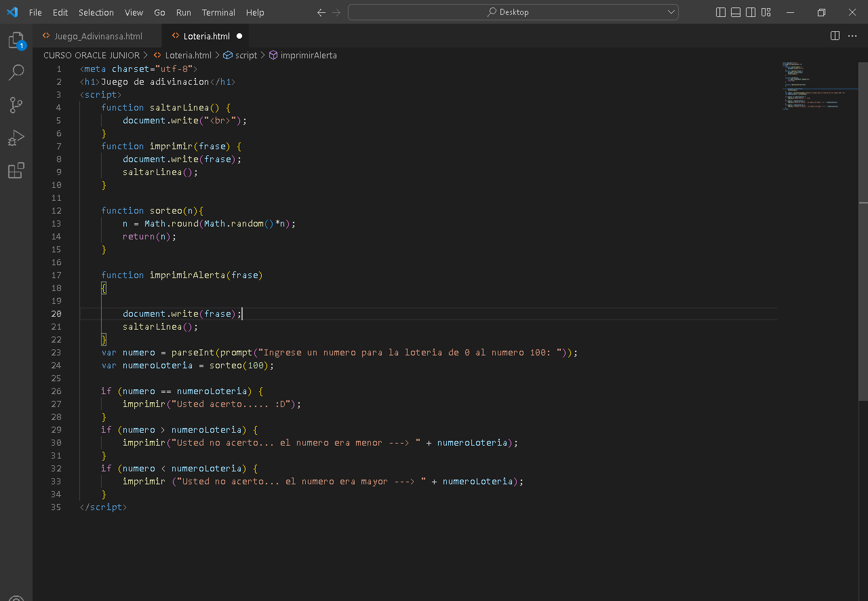The width and height of the screenshot is (868, 601).
Task: Click line number 35 in the gutter
Action: point(56,507)
